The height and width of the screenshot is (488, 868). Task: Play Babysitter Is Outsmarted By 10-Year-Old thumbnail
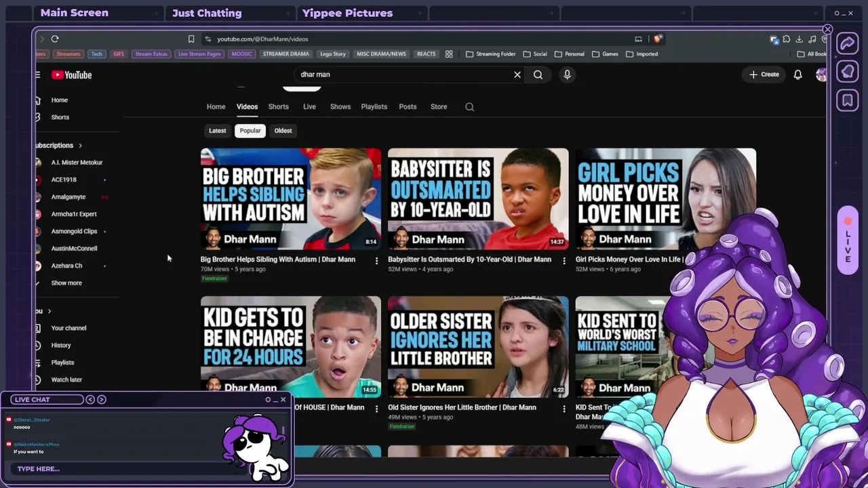[478, 199]
